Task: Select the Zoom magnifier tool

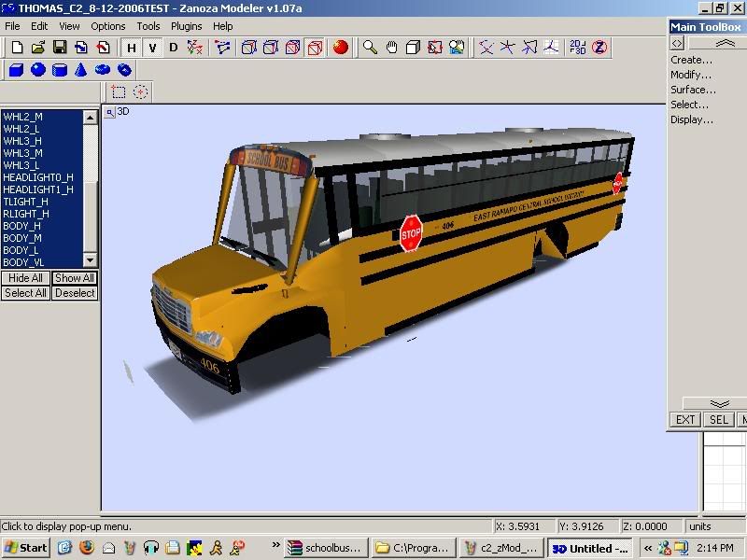Action: pos(371,47)
